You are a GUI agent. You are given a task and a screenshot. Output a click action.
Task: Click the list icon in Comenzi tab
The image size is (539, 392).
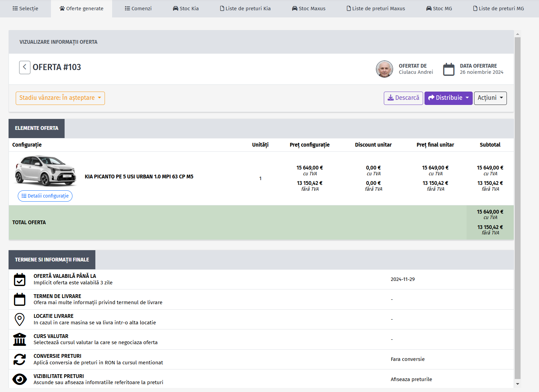pos(127,9)
